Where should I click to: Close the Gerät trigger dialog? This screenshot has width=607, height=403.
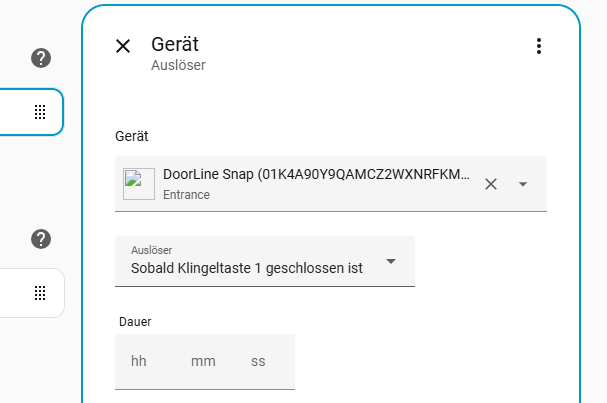tap(123, 46)
